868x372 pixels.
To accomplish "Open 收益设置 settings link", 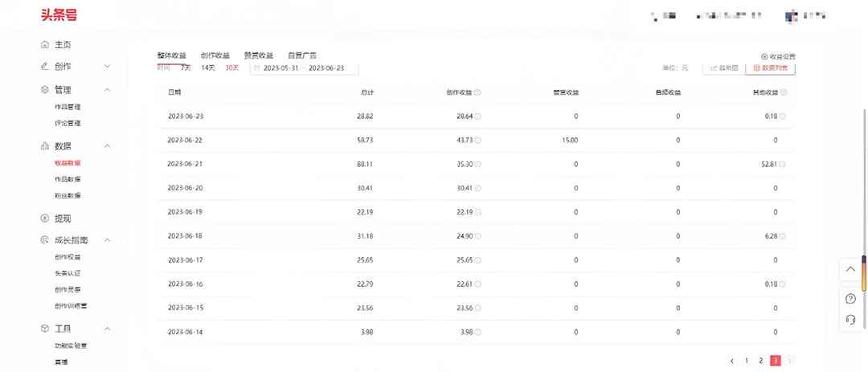I will point(778,56).
